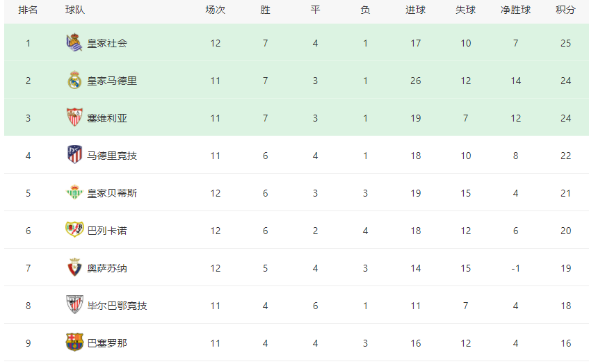589x364 pixels.
Task: Select the 塞维利亚 team name
Action: click(107, 119)
